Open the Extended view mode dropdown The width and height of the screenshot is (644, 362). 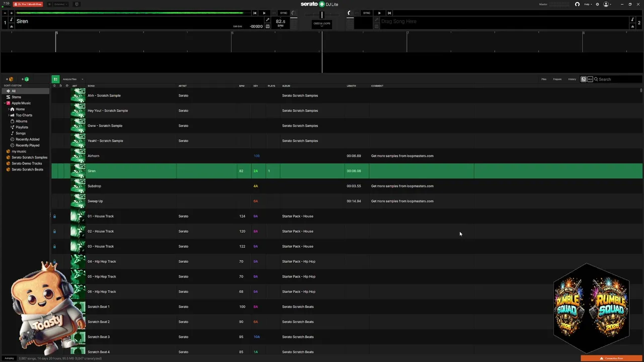pyautogui.click(x=60, y=4)
